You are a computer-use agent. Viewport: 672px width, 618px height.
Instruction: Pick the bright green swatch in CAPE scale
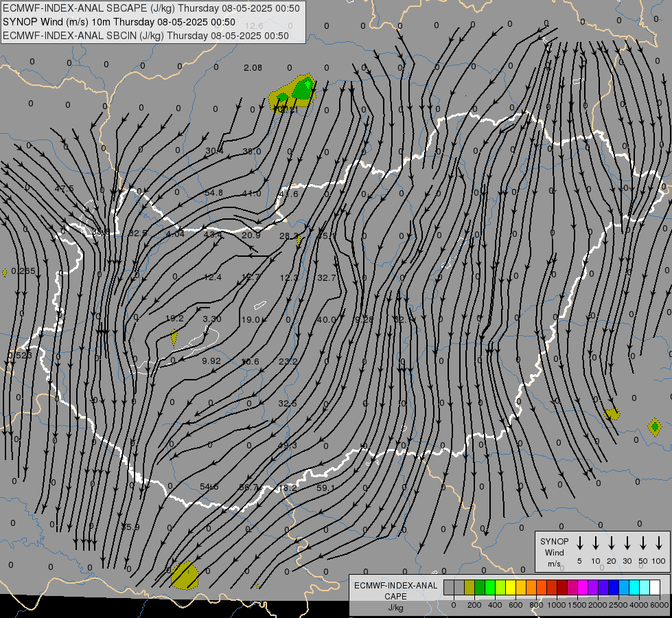coord(490,588)
